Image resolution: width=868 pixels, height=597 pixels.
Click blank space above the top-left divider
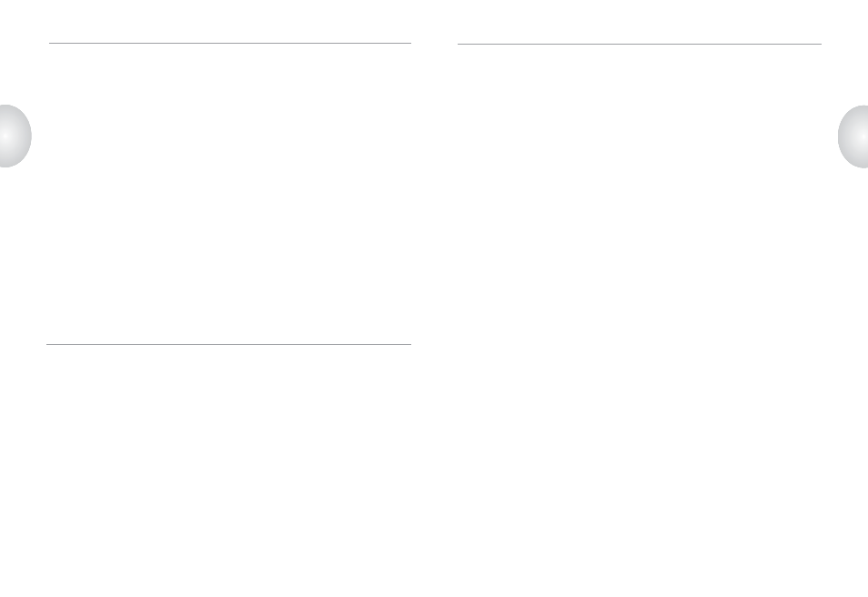[x=229, y=21]
